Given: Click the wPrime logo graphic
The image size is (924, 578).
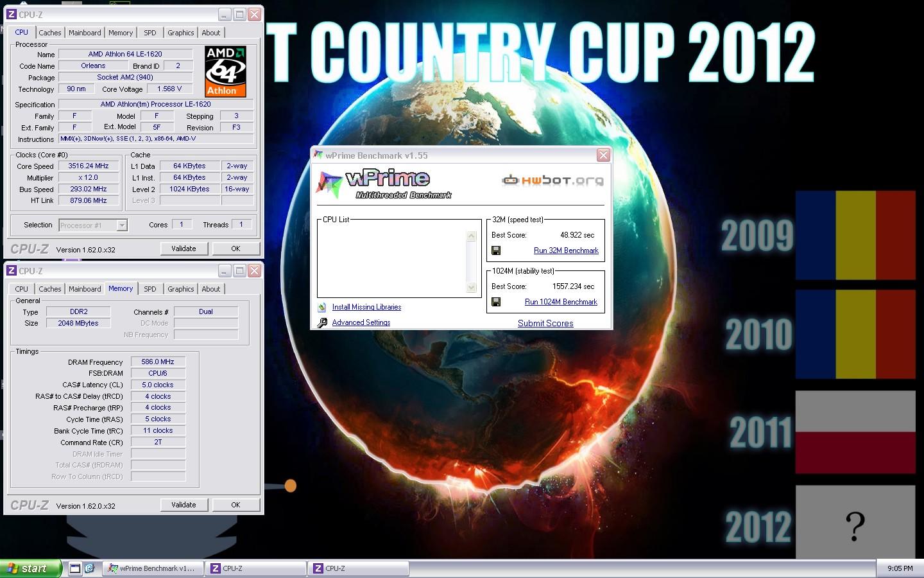Looking at the screenshot, I should tap(385, 183).
